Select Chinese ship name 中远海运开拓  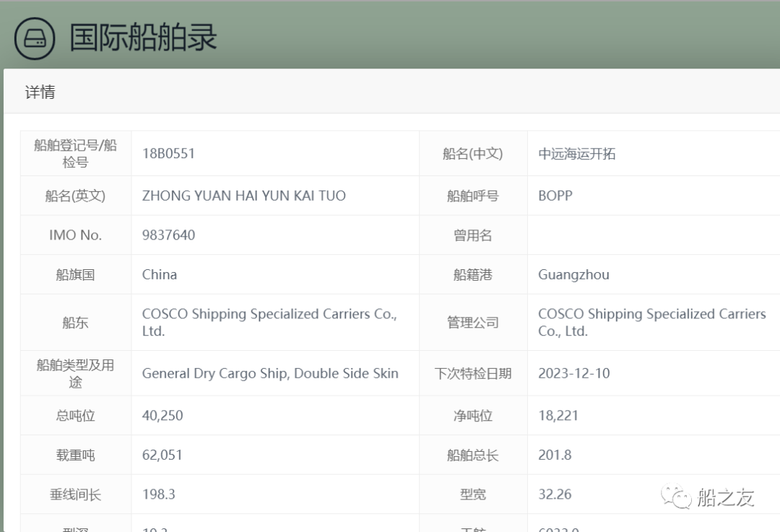[x=576, y=154]
